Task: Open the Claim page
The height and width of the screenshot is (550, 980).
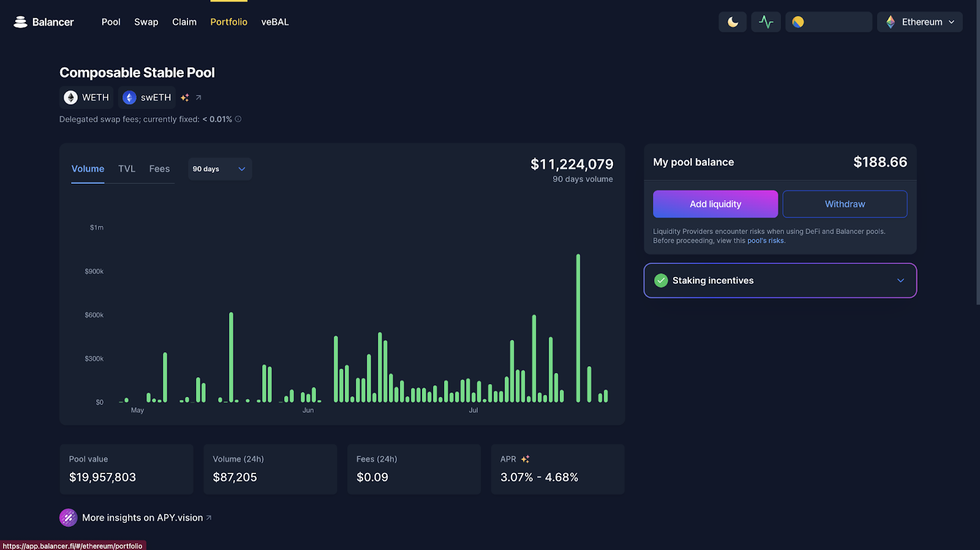Action: pos(184,22)
